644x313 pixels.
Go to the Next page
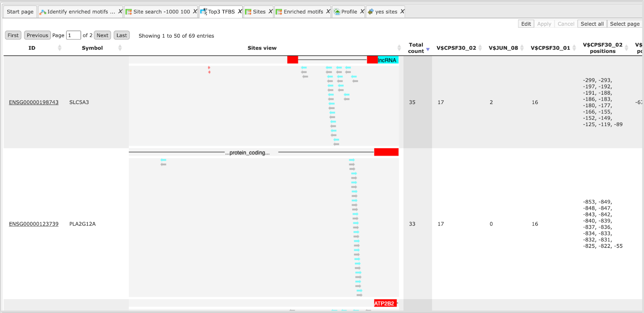click(103, 35)
